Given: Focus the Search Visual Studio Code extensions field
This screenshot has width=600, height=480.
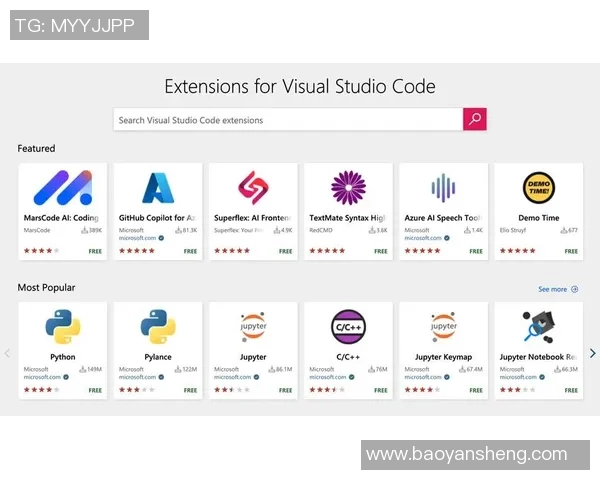Looking at the screenshot, I should [287, 120].
